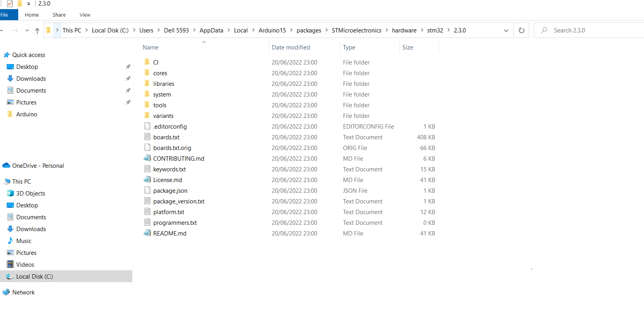This screenshot has width=644, height=317.
Task: Select the keywords.txt file
Action: [x=170, y=169]
